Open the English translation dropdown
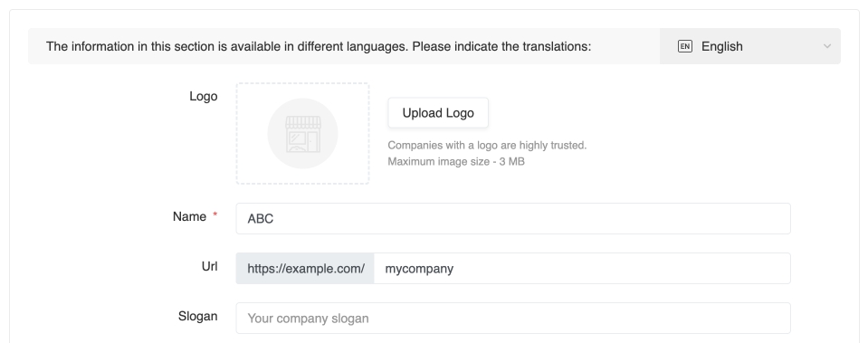Viewport: 868px width, 343px height. click(x=750, y=46)
